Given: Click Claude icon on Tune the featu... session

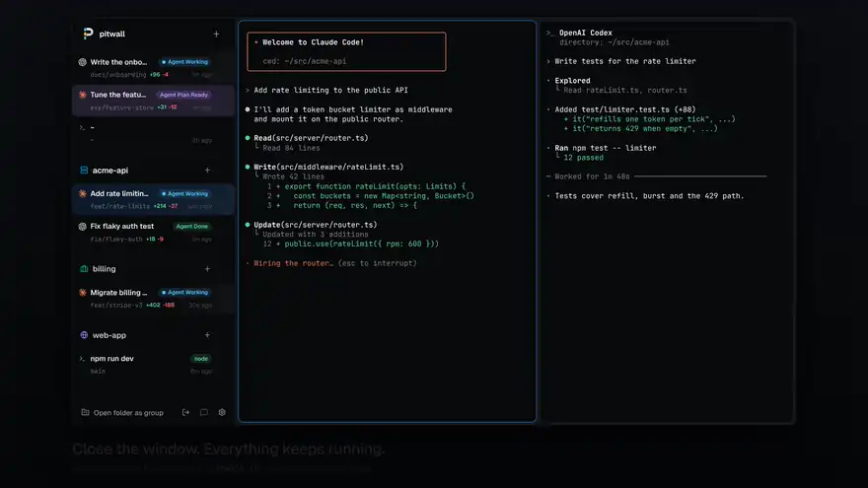Looking at the screenshot, I should tap(83, 95).
